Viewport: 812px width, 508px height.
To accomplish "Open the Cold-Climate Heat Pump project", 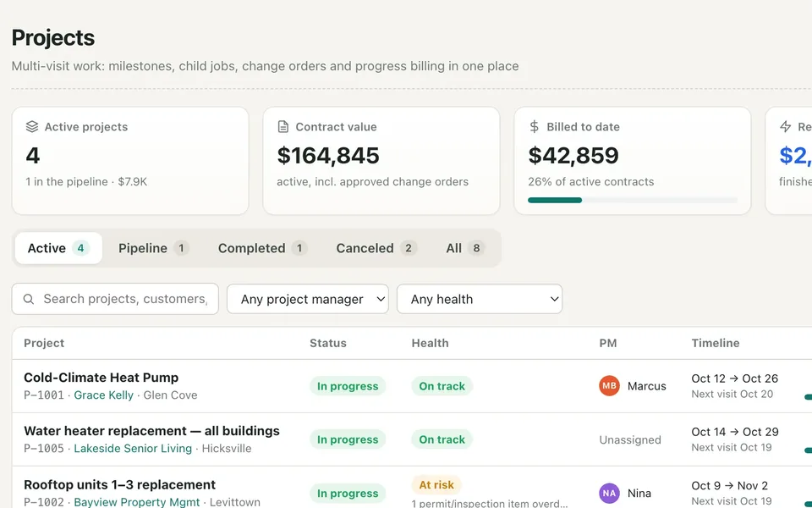I will (x=101, y=378).
